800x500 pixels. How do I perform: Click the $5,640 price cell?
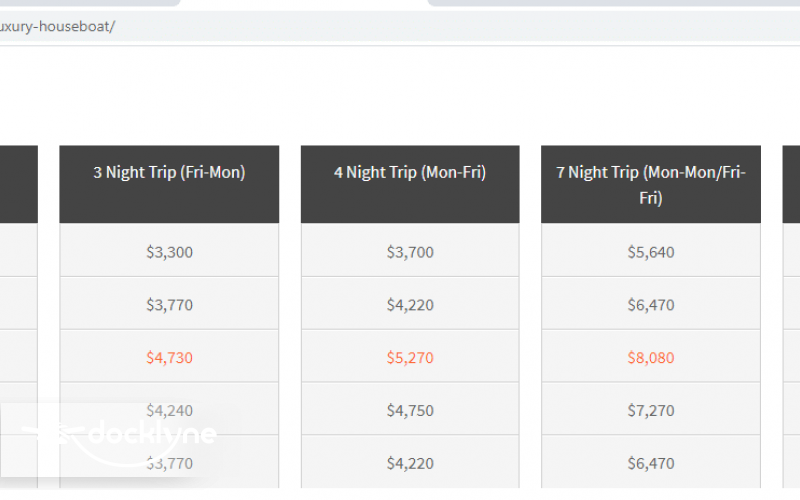651,252
